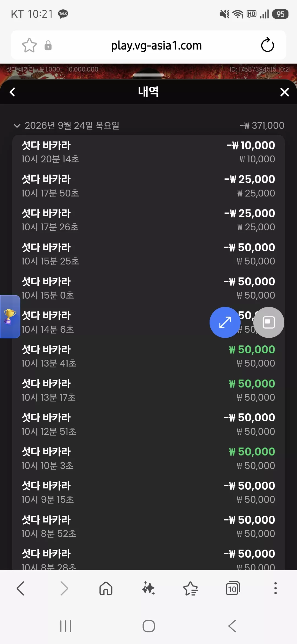Tap the bookmark star in address bar
The height and width of the screenshot is (644, 297).
29,45
